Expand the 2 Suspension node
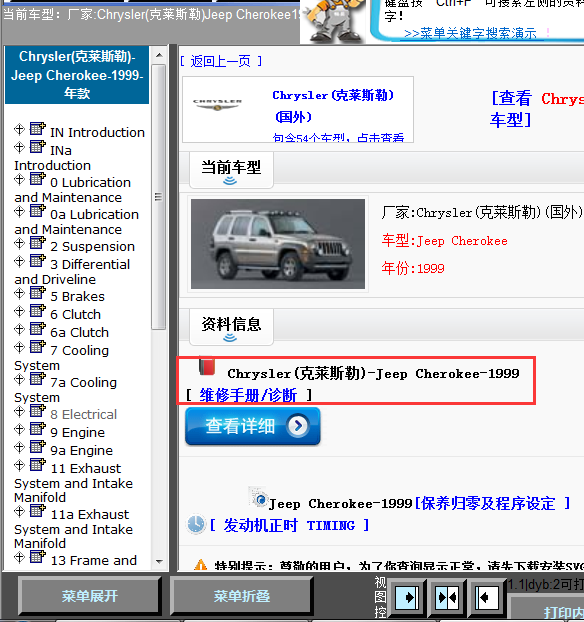The width and height of the screenshot is (584, 622). 19,243
